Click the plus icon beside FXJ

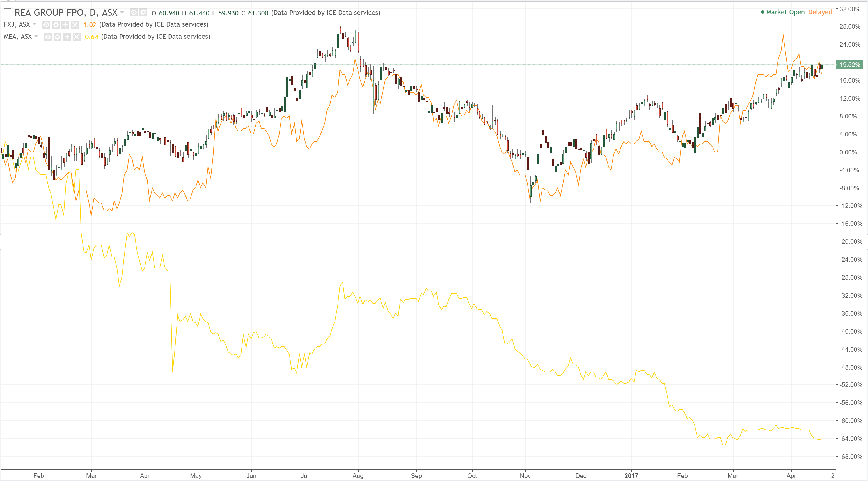(x=65, y=25)
